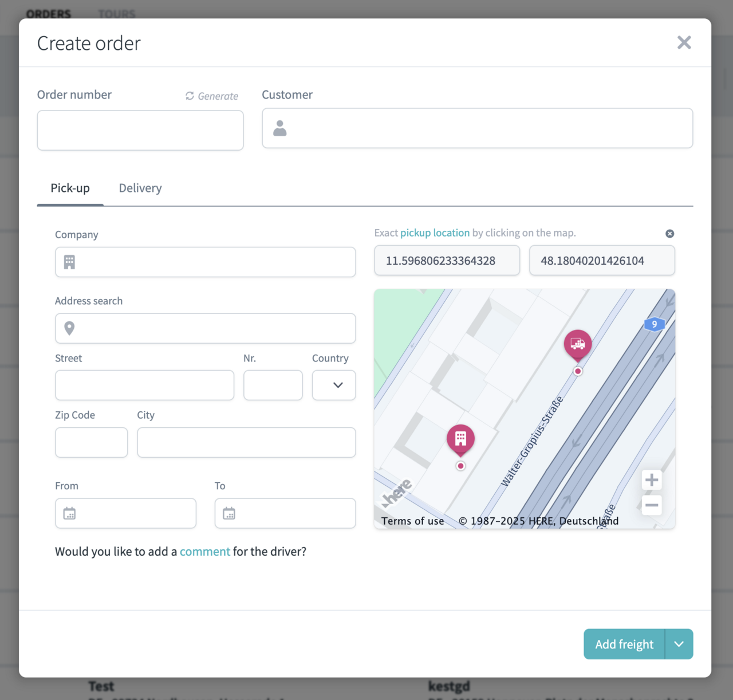Click the Zip Code input box
Screen dimensions: 733x700
[x=92, y=442]
